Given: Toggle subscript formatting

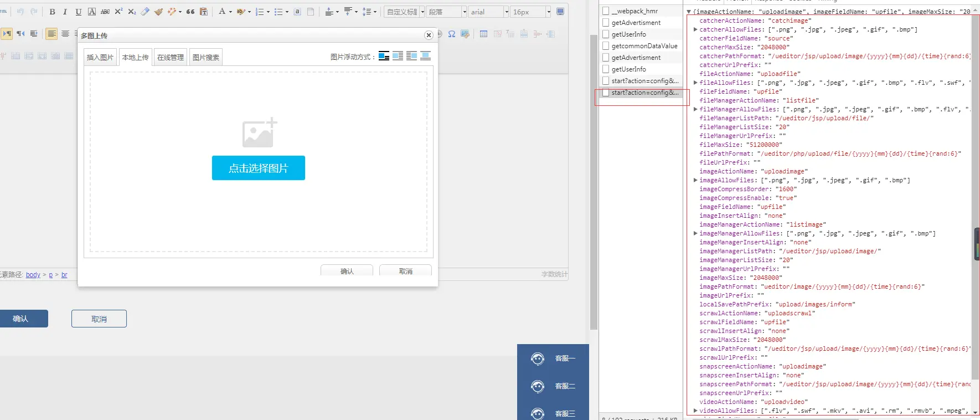Looking at the screenshot, I should click(x=132, y=12).
